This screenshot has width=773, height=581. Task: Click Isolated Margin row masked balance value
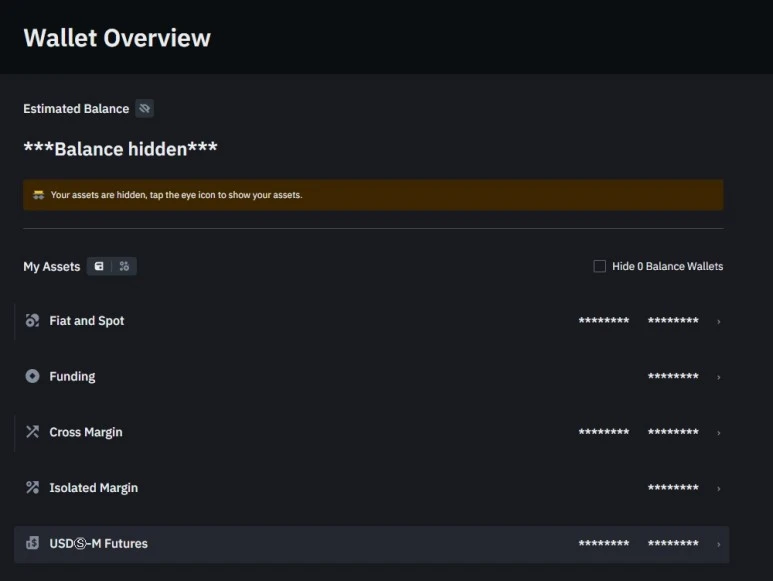(x=673, y=488)
